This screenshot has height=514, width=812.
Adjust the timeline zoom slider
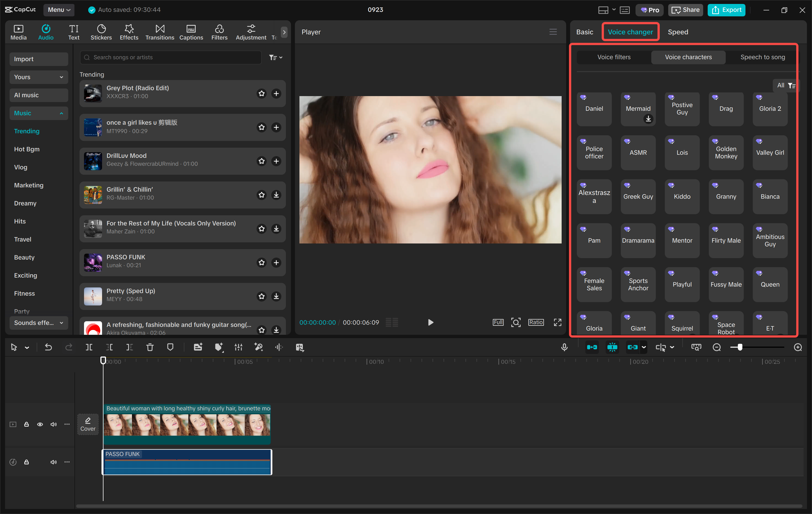(740, 347)
